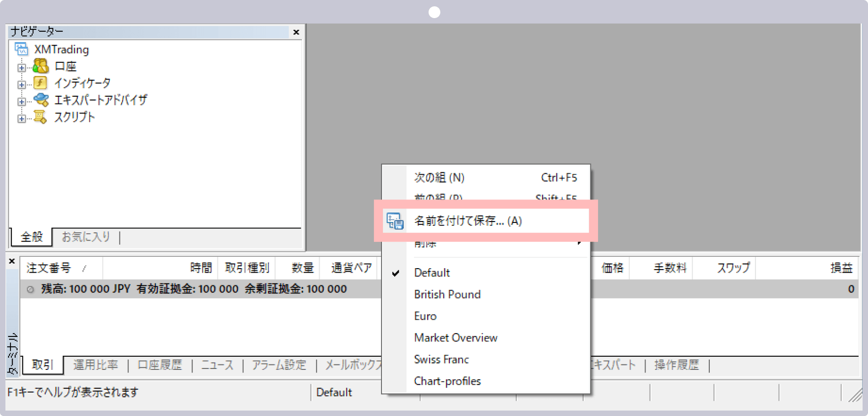Click Default in the status bar
This screenshot has width=868, height=416.
coord(335,392)
